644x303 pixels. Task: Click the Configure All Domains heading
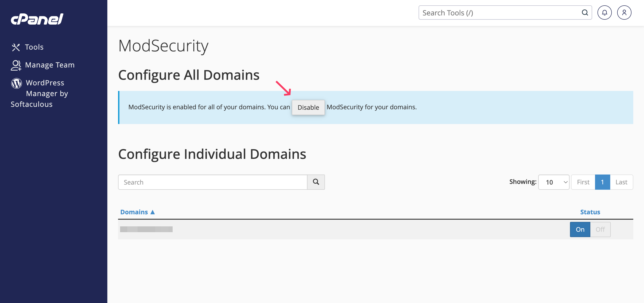[189, 75]
